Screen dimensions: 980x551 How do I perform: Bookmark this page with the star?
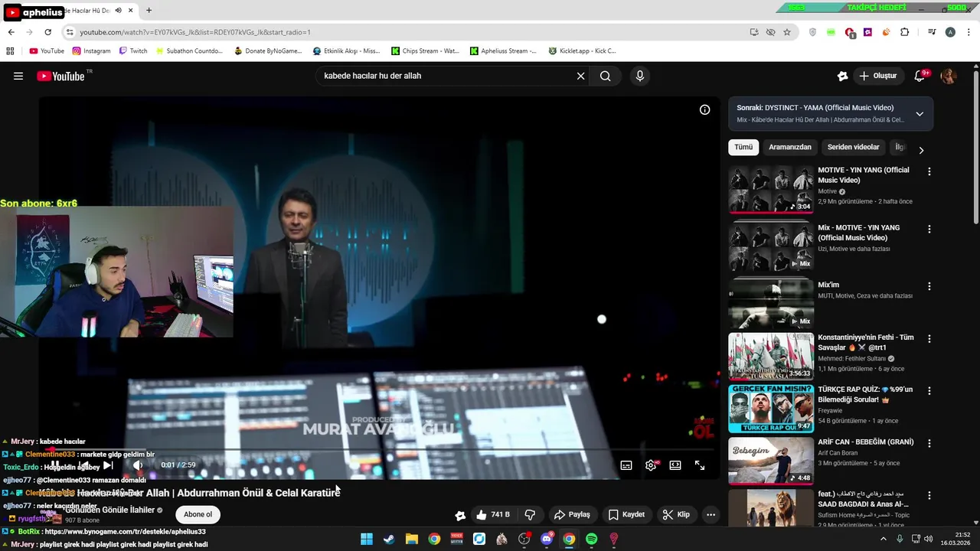pos(786,32)
